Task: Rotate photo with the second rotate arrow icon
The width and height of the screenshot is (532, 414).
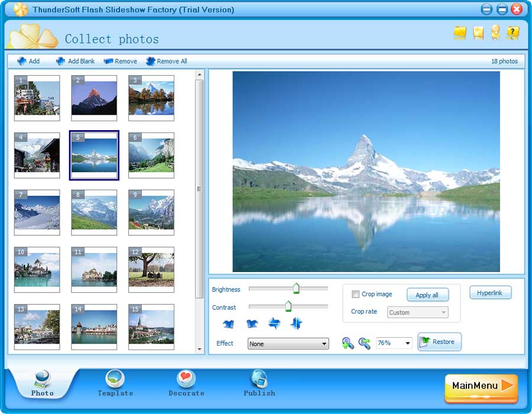Action: coord(252,324)
